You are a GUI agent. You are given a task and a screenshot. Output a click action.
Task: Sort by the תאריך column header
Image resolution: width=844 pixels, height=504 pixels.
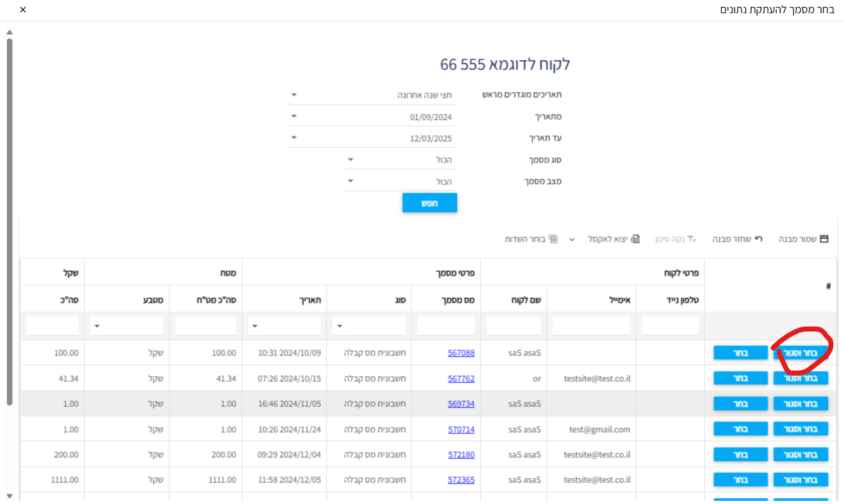click(x=284, y=299)
